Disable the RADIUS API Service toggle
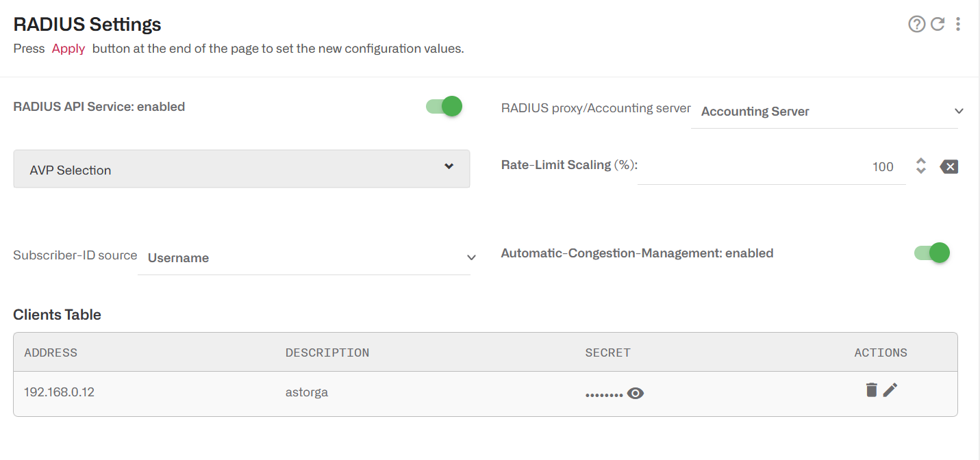The height and width of the screenshot is (460, 980). click(443, 106)
